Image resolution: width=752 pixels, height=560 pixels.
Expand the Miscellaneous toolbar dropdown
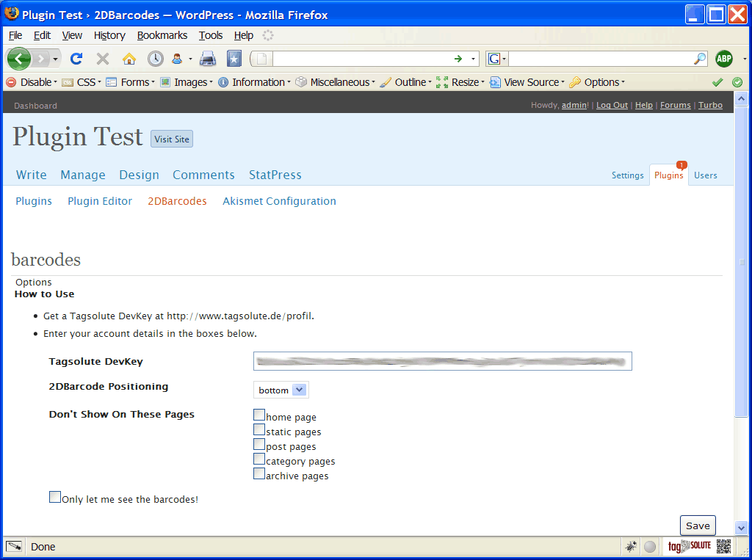(335, 82)
